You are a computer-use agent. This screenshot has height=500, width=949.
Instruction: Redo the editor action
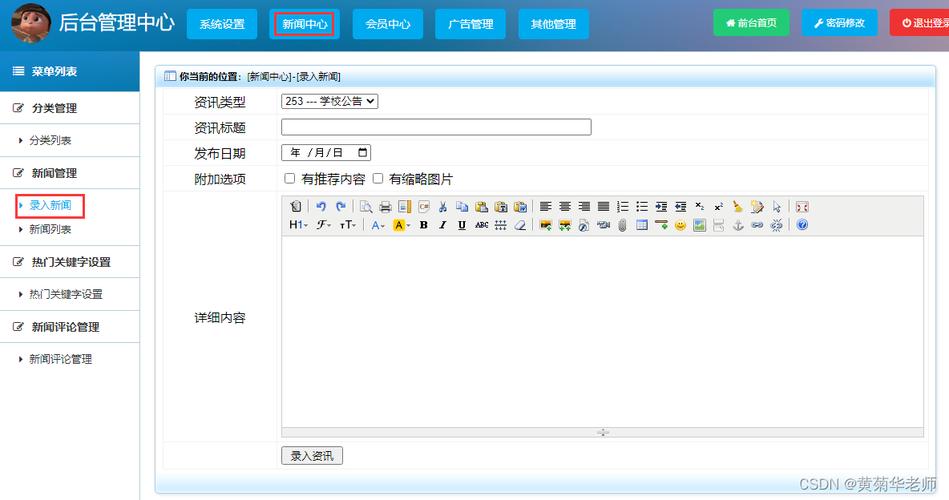tap(341, 206)
